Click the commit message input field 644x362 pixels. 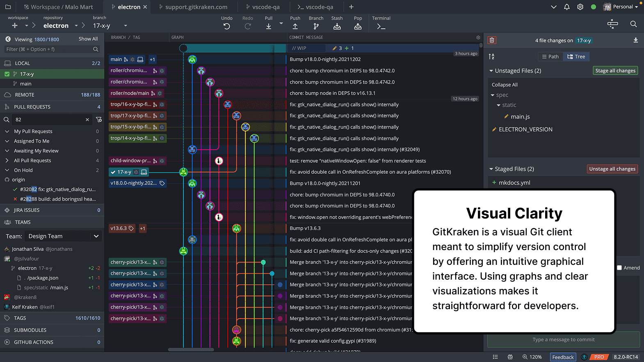pos(563,339)
